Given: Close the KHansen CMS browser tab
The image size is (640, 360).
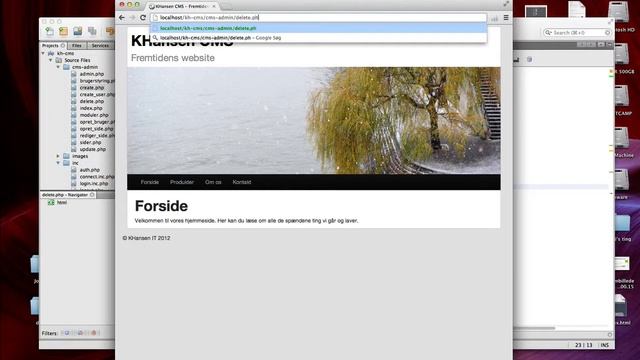Looking at the screenshot, I should point(213,7).
